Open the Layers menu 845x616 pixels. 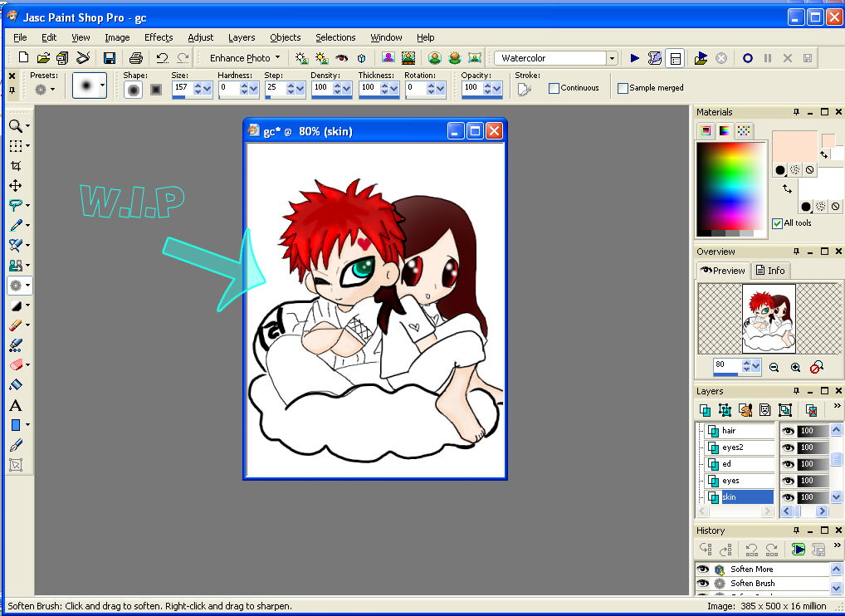pyautogui.click(x=242, y=37)
